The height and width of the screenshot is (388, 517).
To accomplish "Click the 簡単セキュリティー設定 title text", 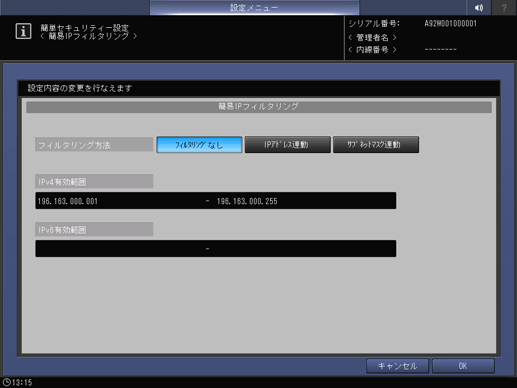I will click(85, 28).
